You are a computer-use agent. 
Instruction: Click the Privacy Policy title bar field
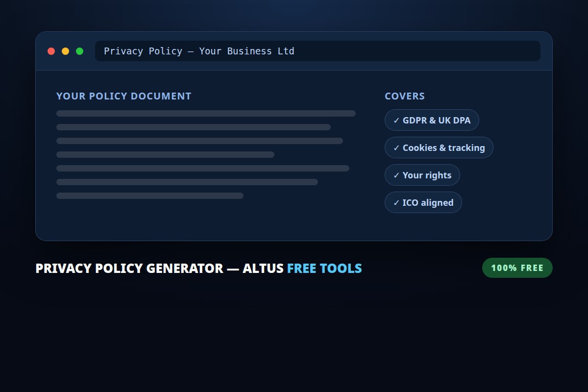(x=318, y=51)
